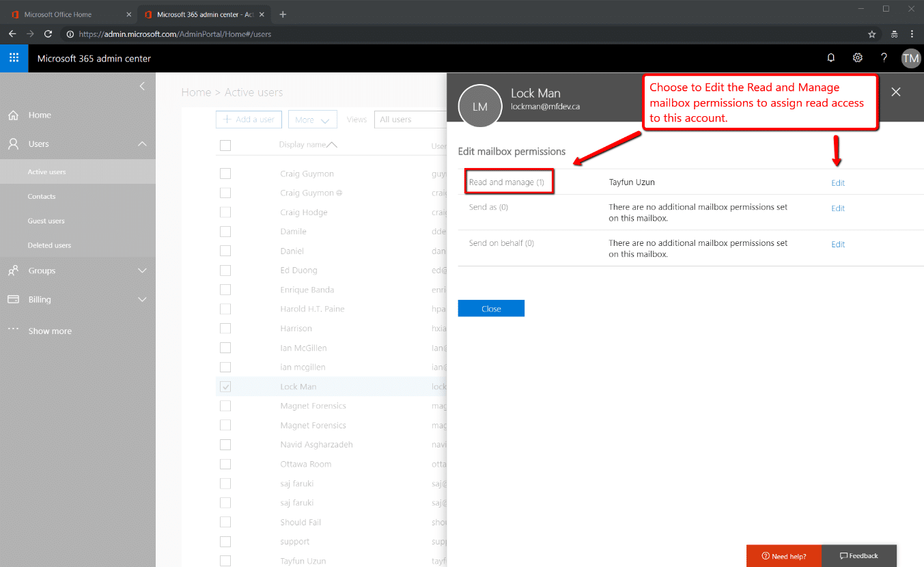Image resolution: width=924 pixels, height=567 pixels.
Task: Open the TM account avatar menu
Action: [x=911, y=59]
